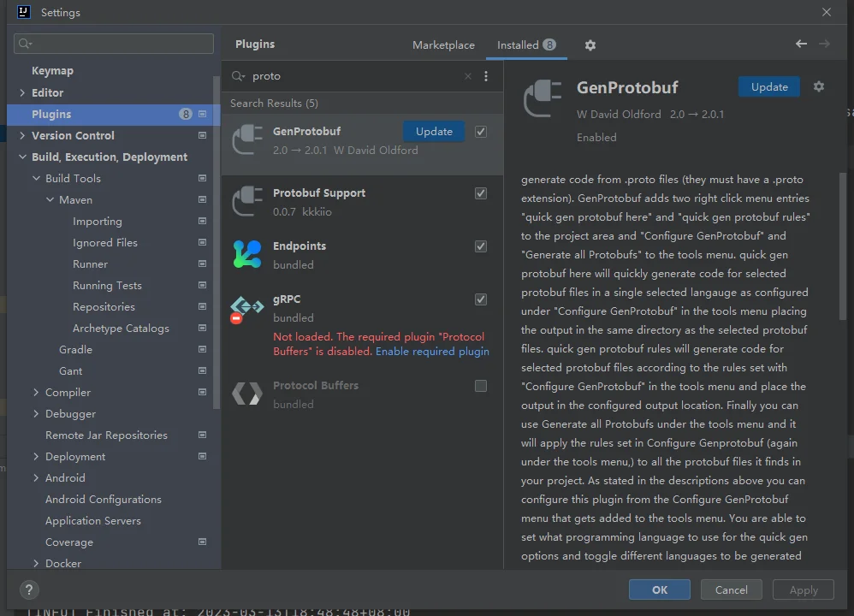Click the project-level icon beside Plugins
Image resolution: width=854 pixels, height=616 pixels.
pyautogui.click(x=202, y=114)
